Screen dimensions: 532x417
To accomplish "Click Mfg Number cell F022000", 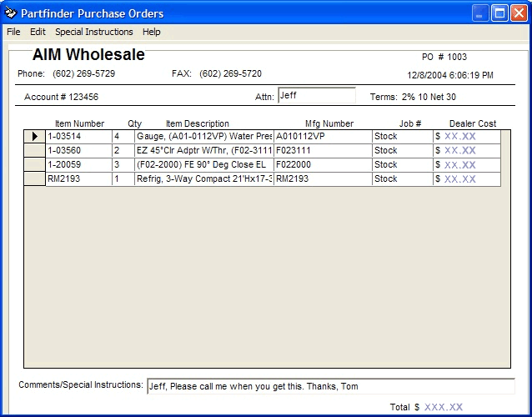I will click(323, 165).
